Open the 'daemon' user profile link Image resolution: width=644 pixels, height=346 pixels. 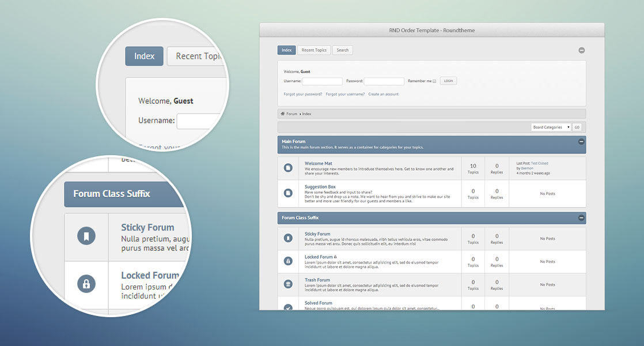[x=527, y=168]
